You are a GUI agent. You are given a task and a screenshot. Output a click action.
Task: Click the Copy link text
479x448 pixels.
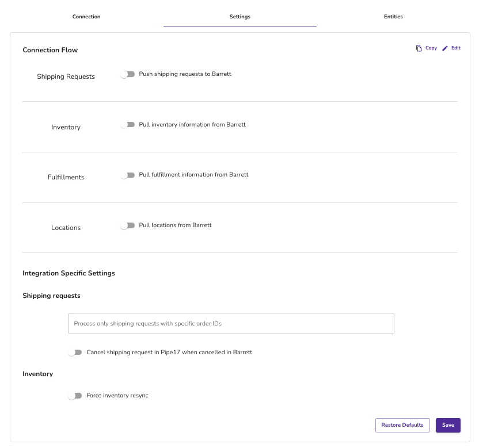(431, 48)
